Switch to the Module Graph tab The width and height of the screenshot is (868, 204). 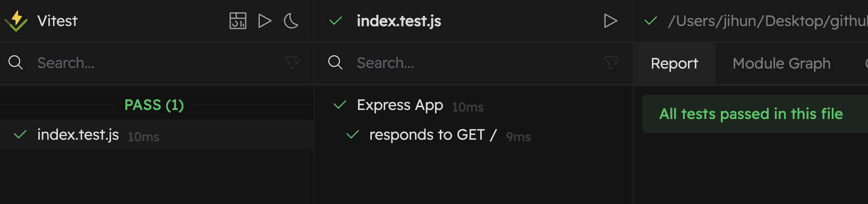[x=781, y=63]
